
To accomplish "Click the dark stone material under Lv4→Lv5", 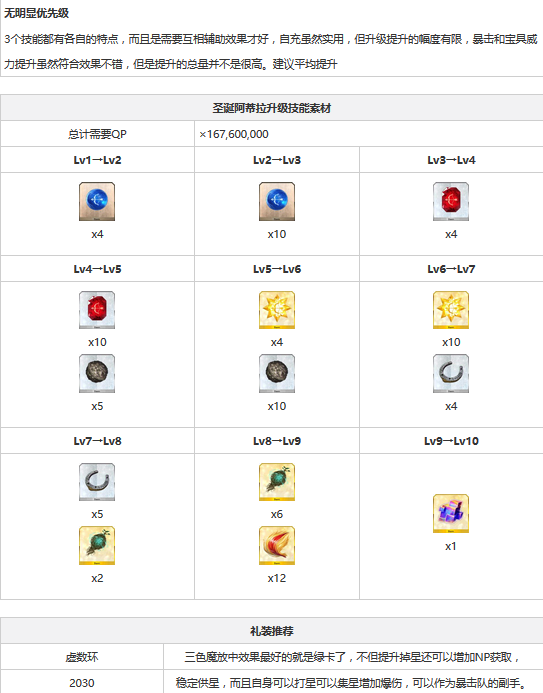I will 97,373.
